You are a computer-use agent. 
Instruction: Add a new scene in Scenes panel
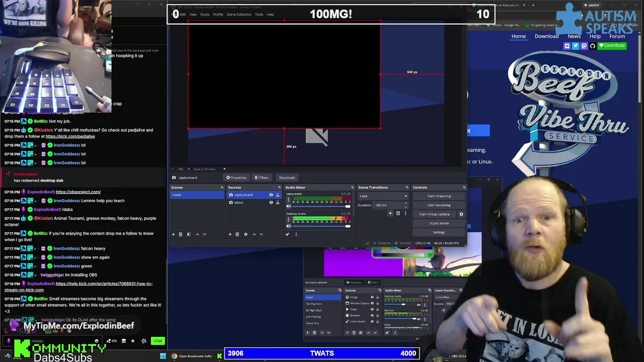coord(173,234)
